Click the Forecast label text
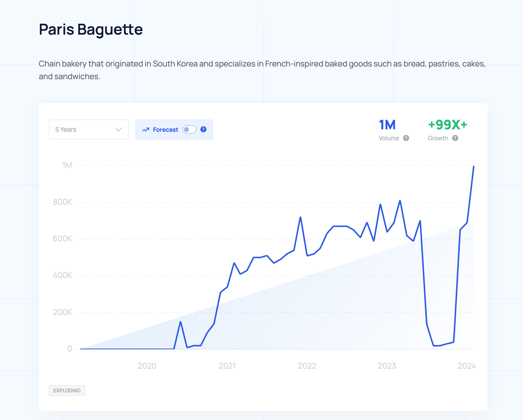Image resolution: width=523 pixels, height=420 pixels. pos(166,130)
